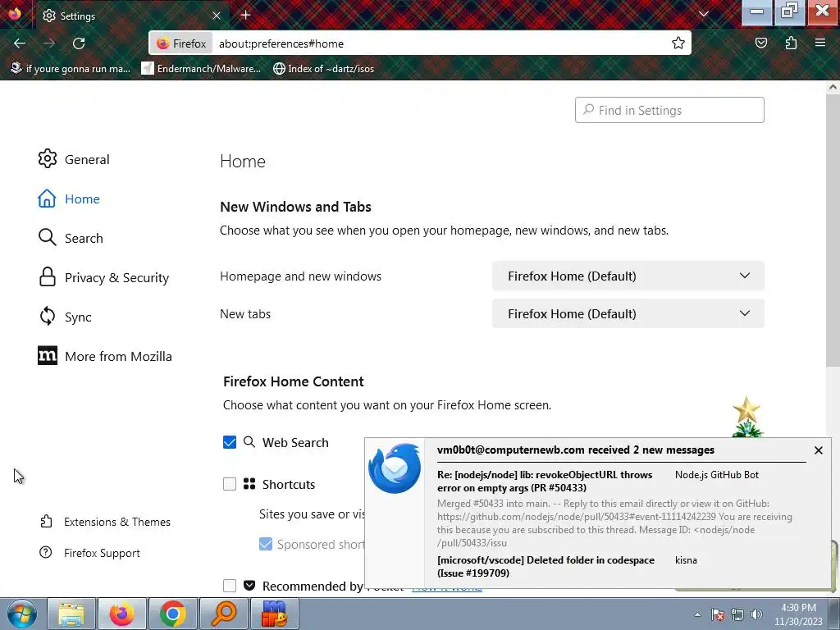This screenshot has height=630, width=840.
Task: Open 'Index of ~dartz/isos' bookmark
Action: pyautogui.click(x=323, y=69)
